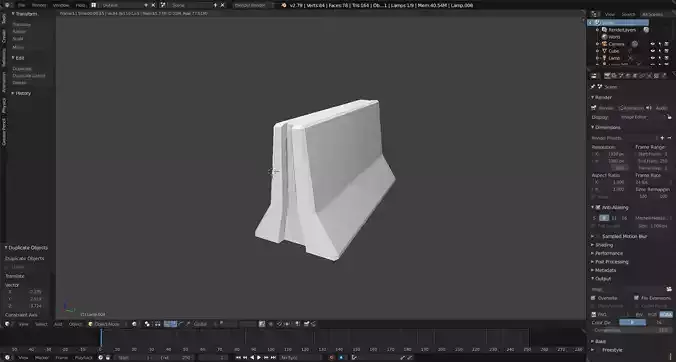676x362 pixels.
Task: Open the Object Mode dropdown
Action: pyautogui.click(x=107, y=324)
